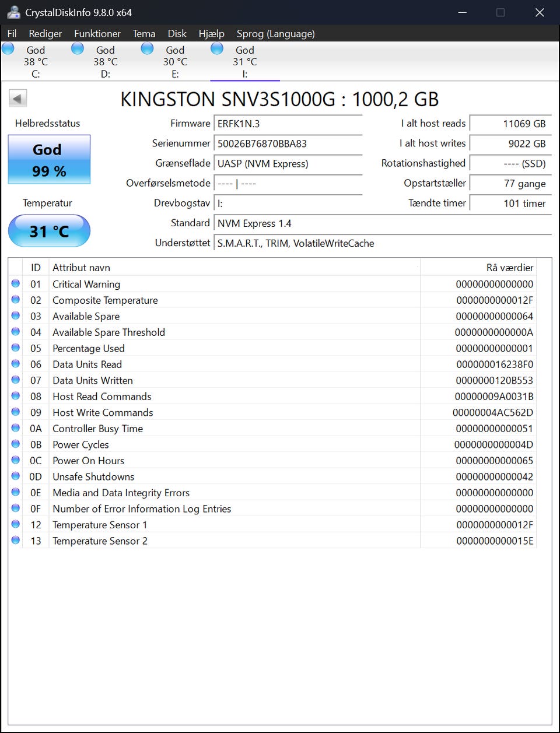Click the Attribut navn column header
The width and height of the screenshot is (560, 733).
coord(234,268)
